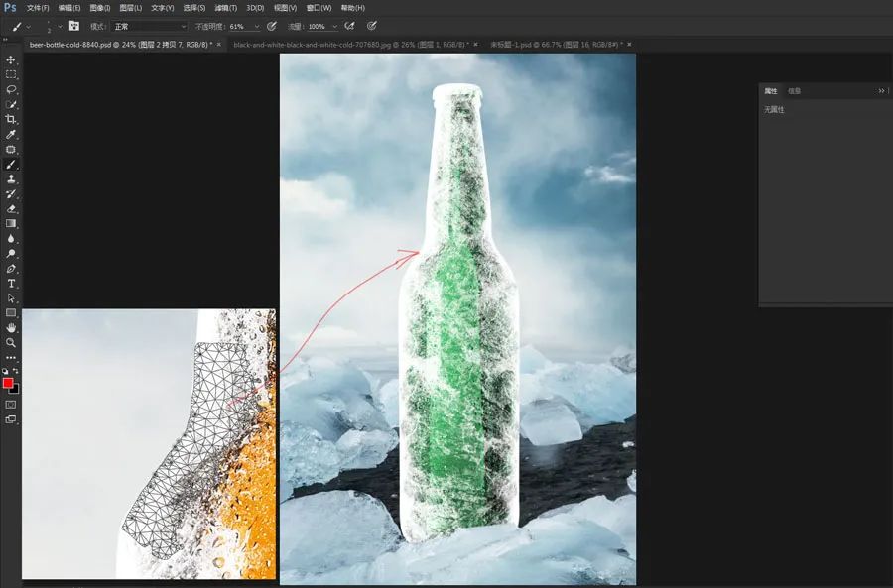This screenshot has width=893, height=588.
Task: Expand the flow percentage dropdown
Action: (335, 27)
